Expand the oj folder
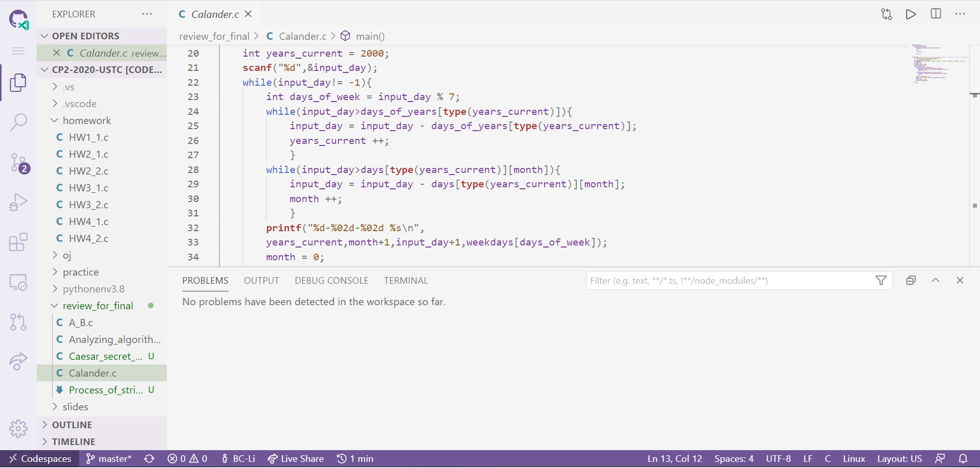 tap(102, 255)
